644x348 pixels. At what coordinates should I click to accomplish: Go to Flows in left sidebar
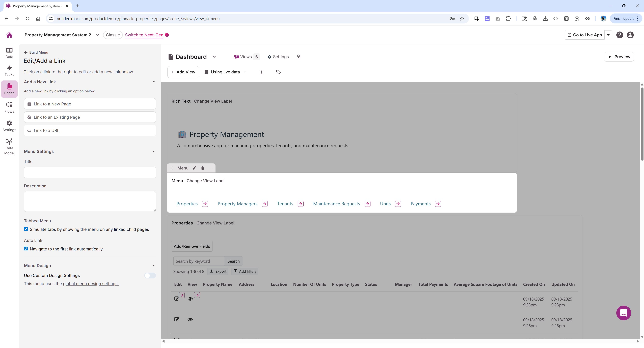click(9, 107)
